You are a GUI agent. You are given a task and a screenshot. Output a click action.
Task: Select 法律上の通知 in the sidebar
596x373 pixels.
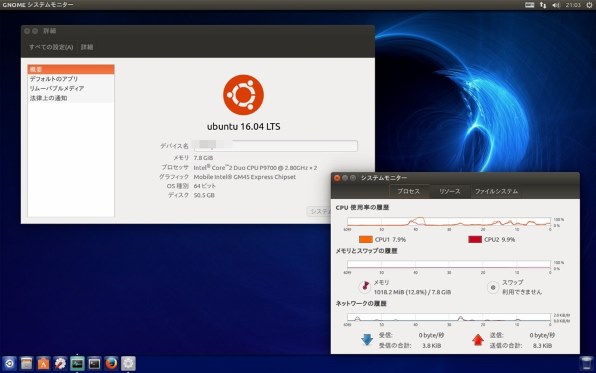tap(71, 98)
